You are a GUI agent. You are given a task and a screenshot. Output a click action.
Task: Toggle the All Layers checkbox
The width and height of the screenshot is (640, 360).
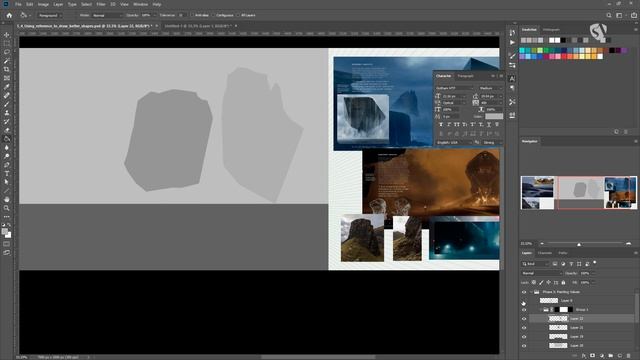238,15
